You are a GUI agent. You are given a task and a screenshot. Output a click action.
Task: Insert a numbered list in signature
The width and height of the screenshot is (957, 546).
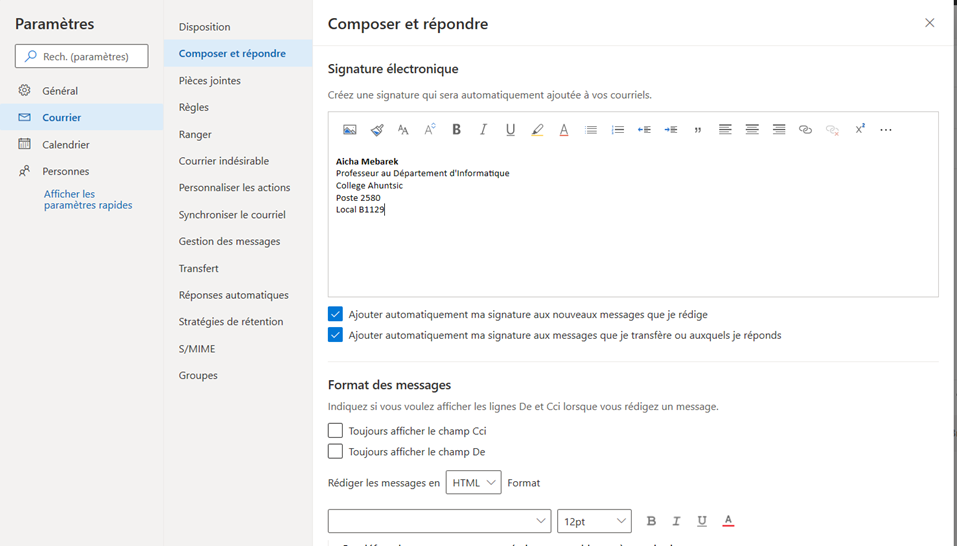click(x=617, y=130)
